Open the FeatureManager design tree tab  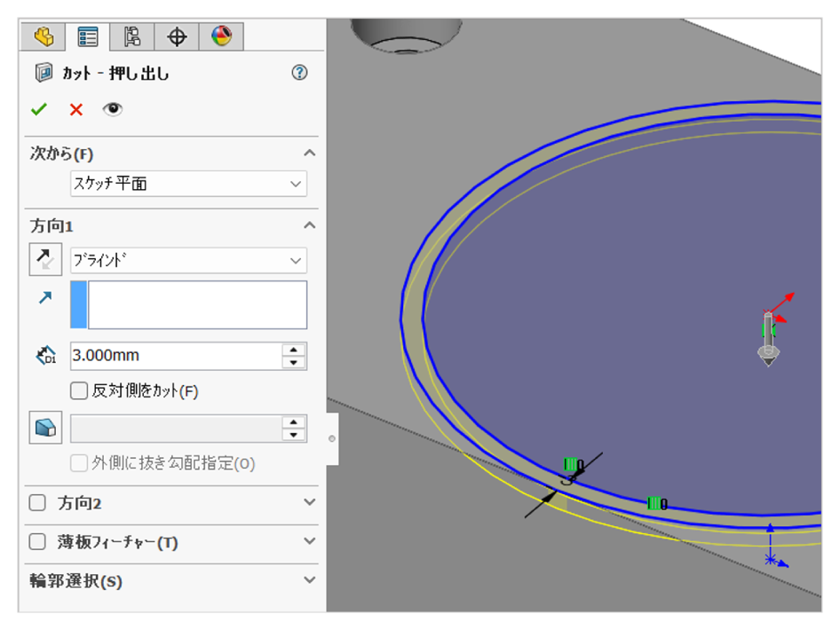[44, 36]
